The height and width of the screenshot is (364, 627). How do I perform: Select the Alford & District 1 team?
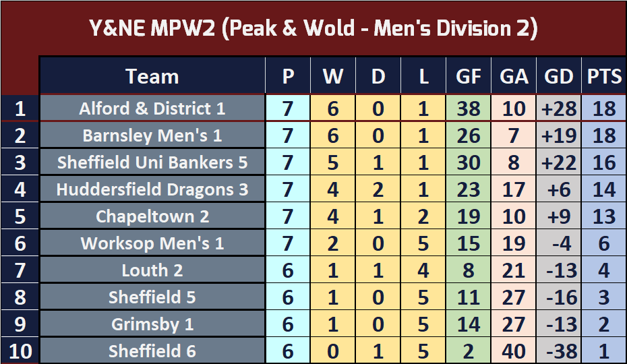coord(152,109)
